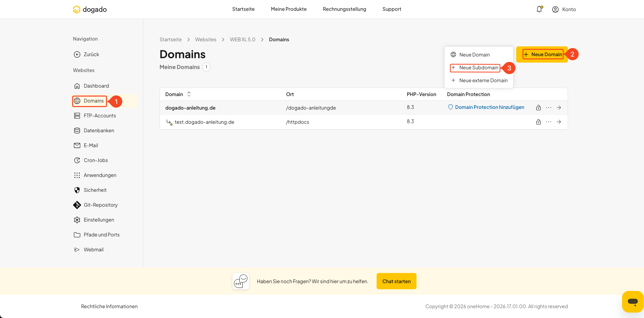The image size is (644, 318).
Task: Click the Domain Protection column header
Action: pos(469,94)
